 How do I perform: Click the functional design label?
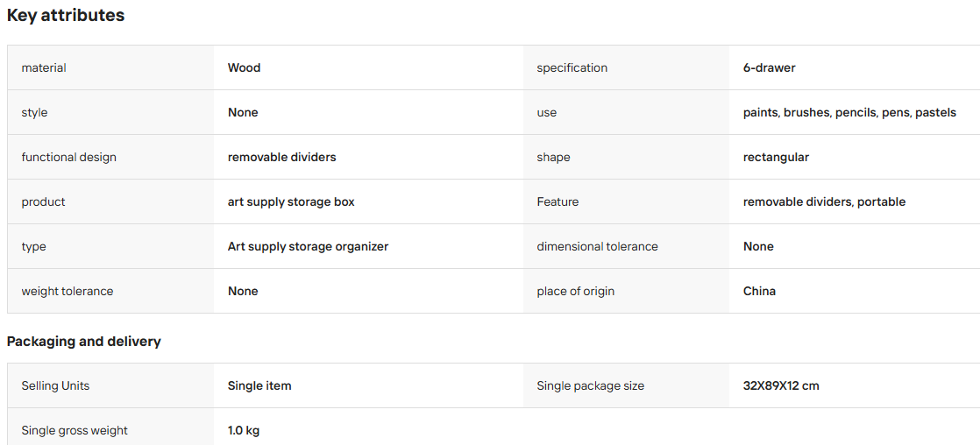(68, 157)
